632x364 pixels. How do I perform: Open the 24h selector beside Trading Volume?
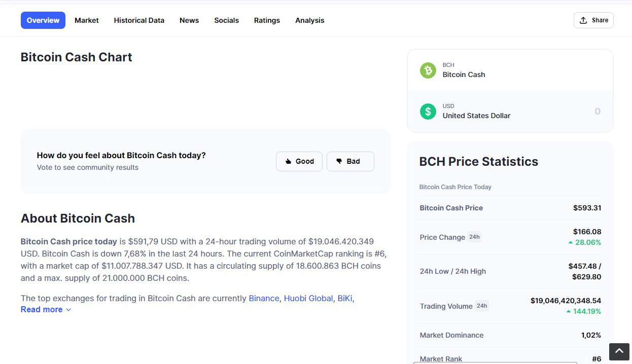click(x=482, y=306)
